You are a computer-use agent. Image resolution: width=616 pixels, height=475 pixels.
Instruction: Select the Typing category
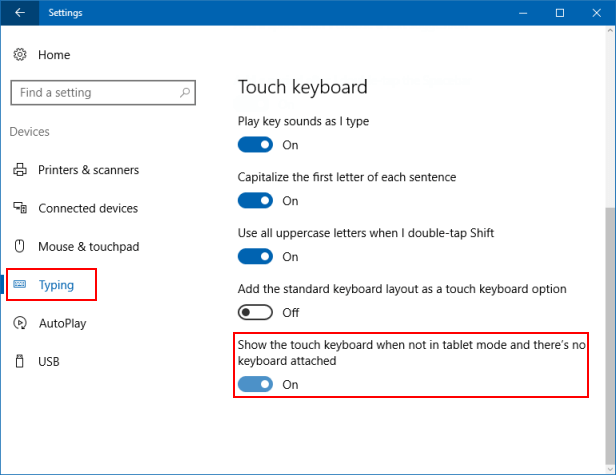tap(56, 285)
